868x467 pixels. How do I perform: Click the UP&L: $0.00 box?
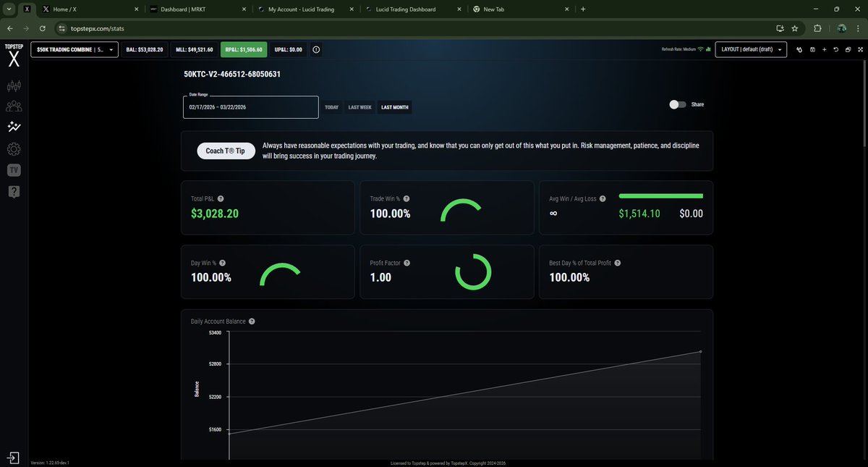289,49
